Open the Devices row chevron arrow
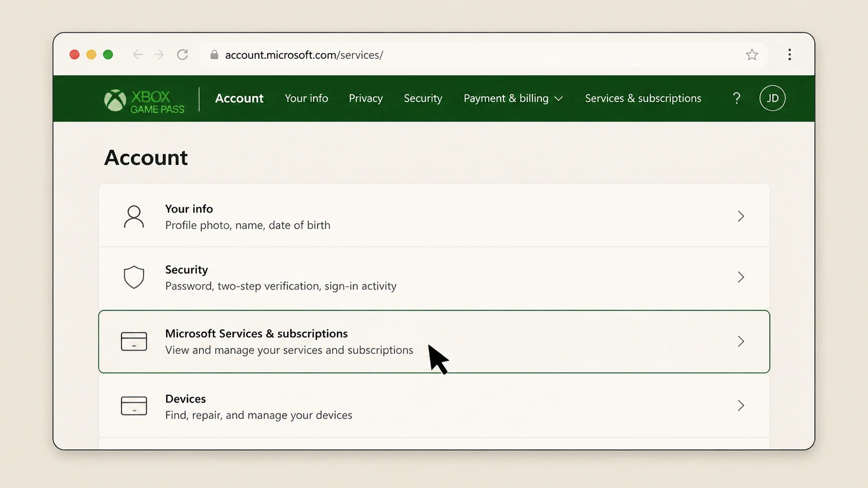Viewport: 868px width, 488px height. 741,406
